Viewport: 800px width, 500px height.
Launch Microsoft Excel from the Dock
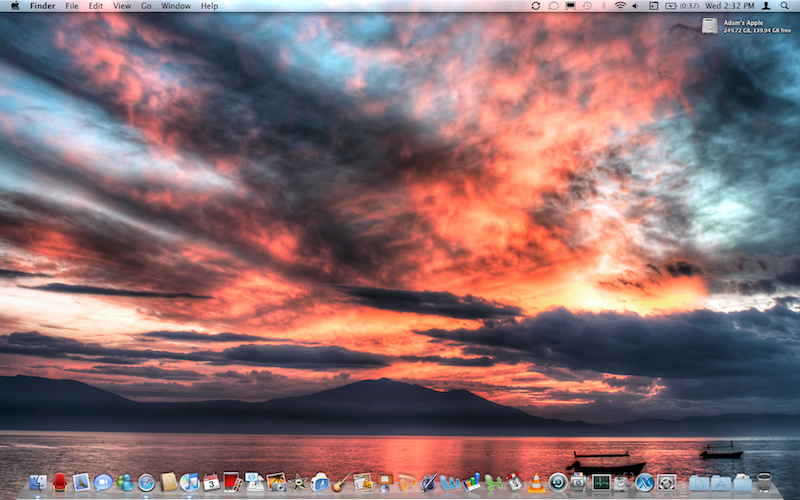493,482
